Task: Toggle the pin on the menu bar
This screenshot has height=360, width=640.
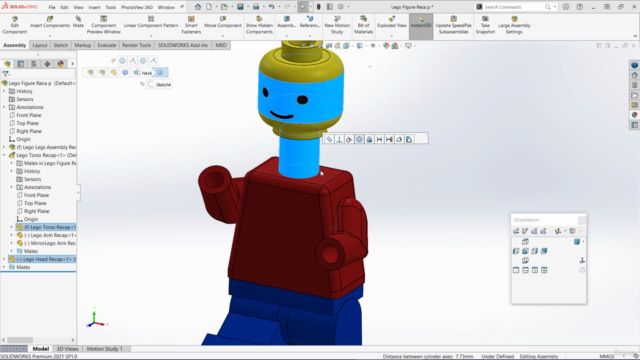Action: point(182,7)
